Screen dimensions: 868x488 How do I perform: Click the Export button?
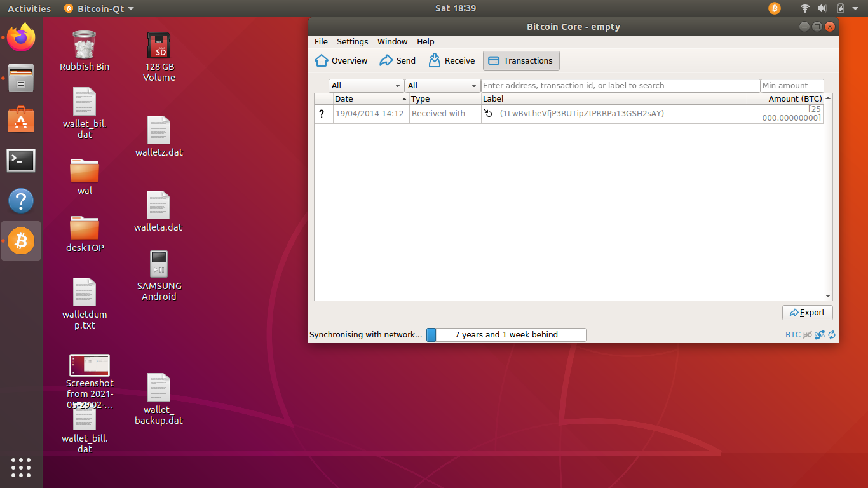click(808, 313)
